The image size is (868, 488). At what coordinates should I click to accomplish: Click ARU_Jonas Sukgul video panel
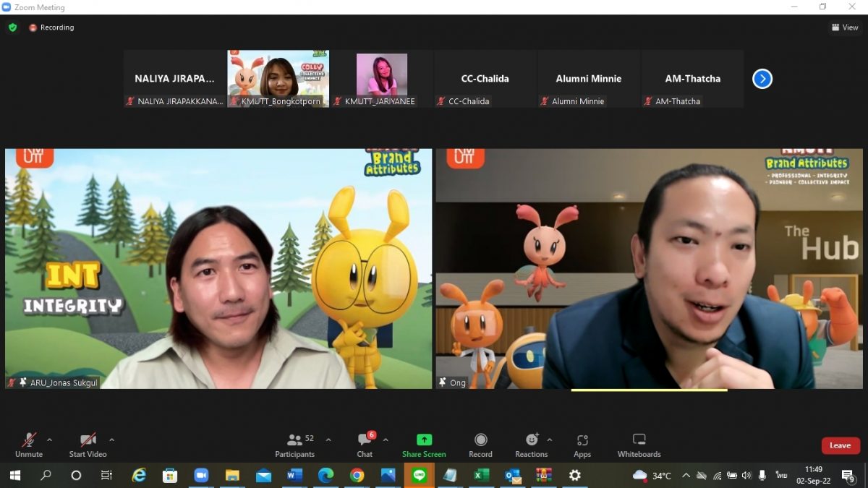coord(218,269)
